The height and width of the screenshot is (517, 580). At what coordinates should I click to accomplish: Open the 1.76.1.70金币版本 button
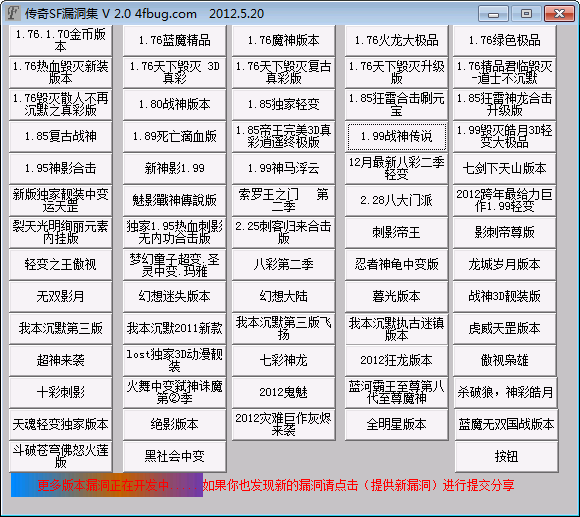(61, 40)
